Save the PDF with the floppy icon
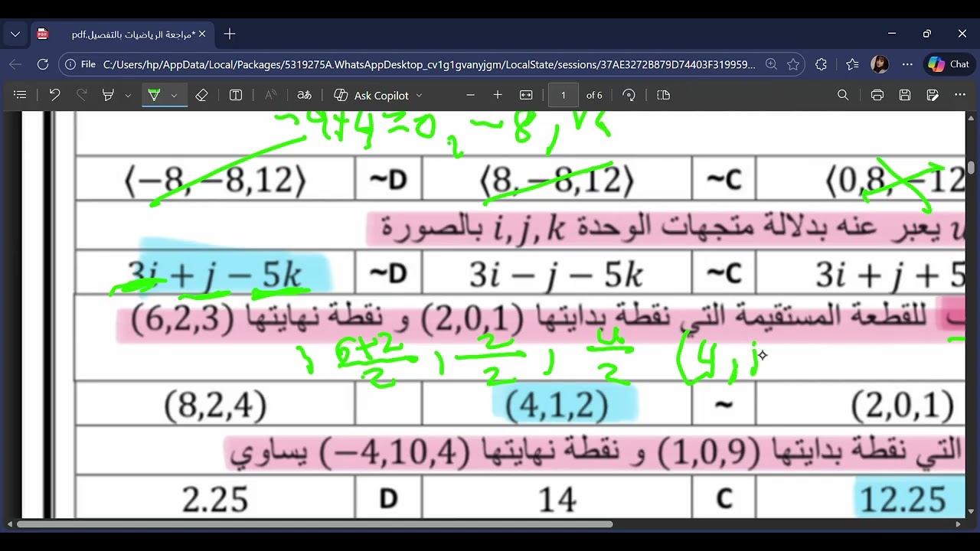The height and width of the screenshot is (551, 980). pos(905,95)
